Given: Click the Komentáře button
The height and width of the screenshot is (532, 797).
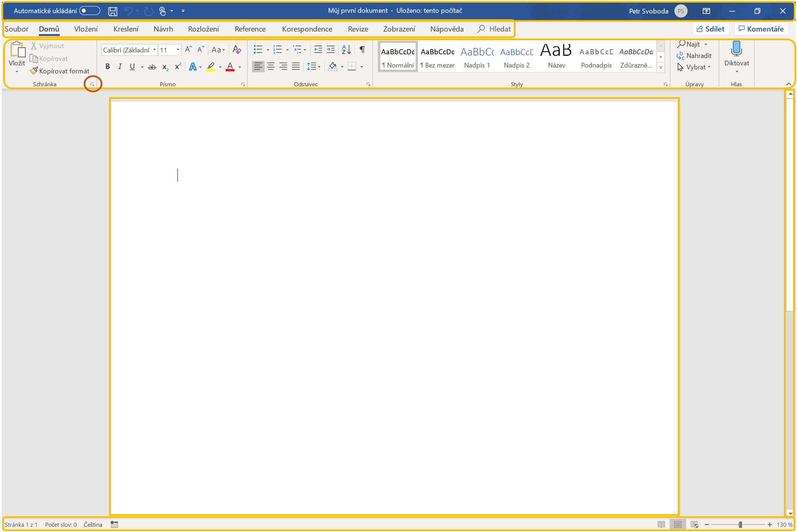Looking at the screenshot, I should click(x=761, y=29).
